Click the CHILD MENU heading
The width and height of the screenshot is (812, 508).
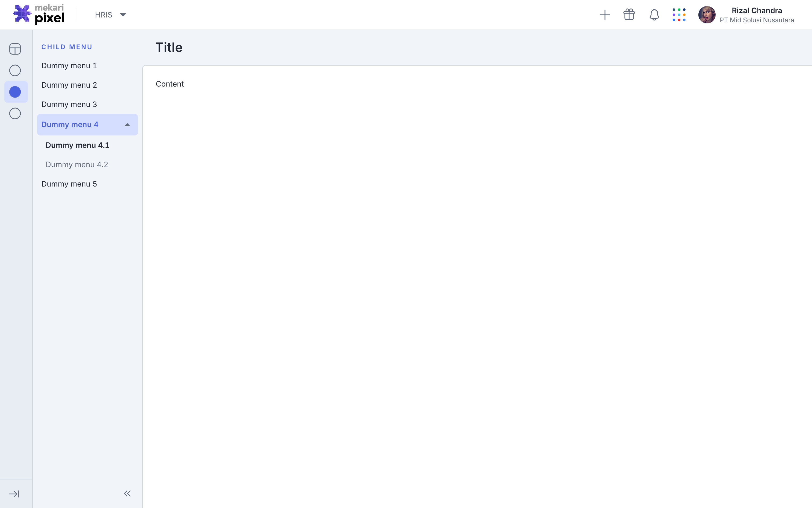[67, 47]
